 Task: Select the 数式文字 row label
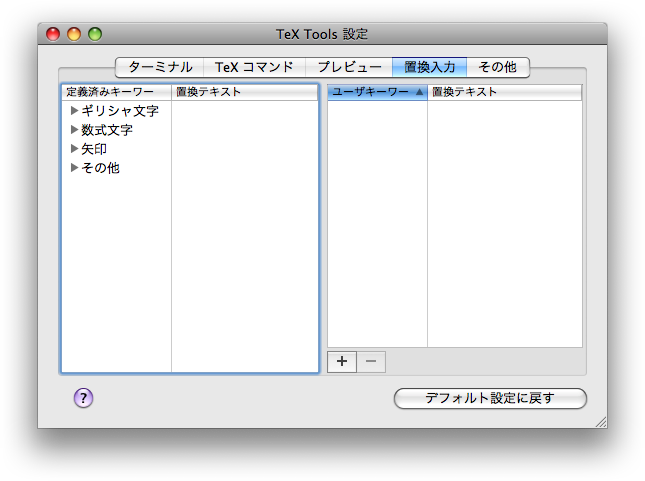[x=107, y=130]
